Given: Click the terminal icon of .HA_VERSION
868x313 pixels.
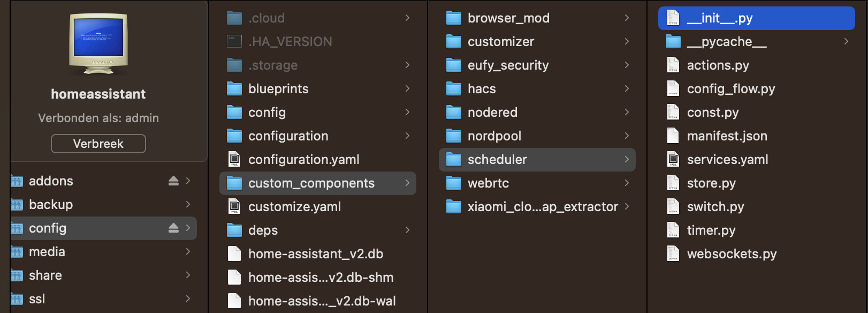Looking at the screenshot, I should [x=234, y=41].
